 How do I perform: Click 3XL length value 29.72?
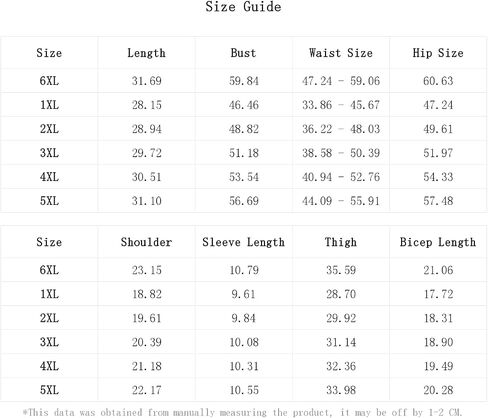[146, 153]
